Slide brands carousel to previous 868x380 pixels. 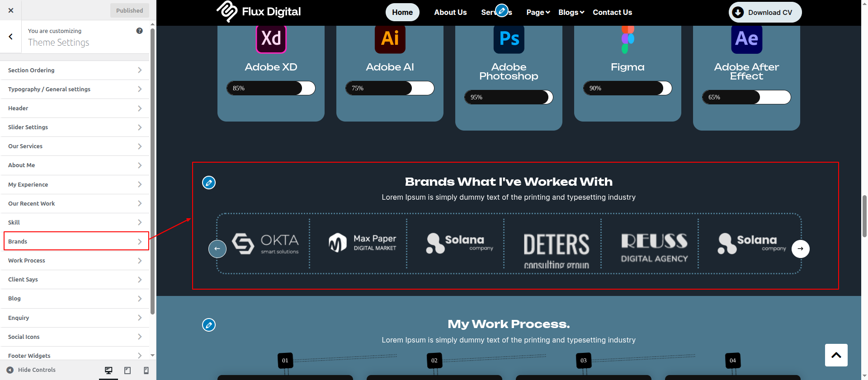click(x=217, y=249)
